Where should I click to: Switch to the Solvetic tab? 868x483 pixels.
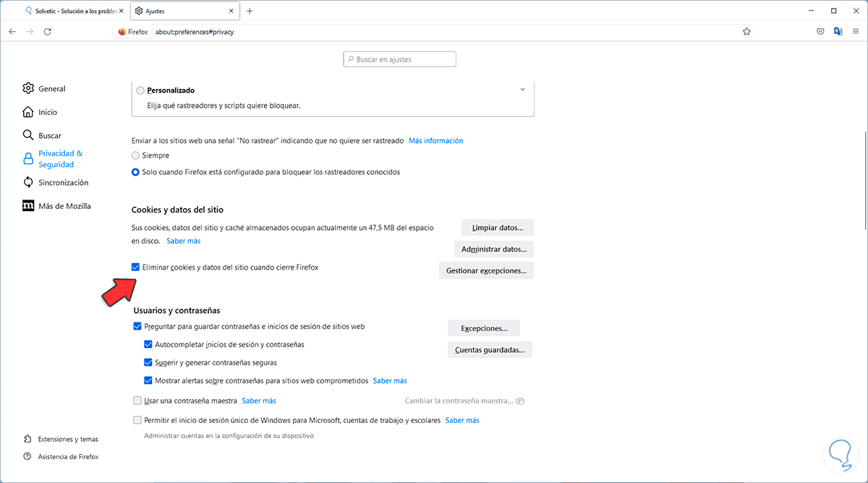click(70, 11)
